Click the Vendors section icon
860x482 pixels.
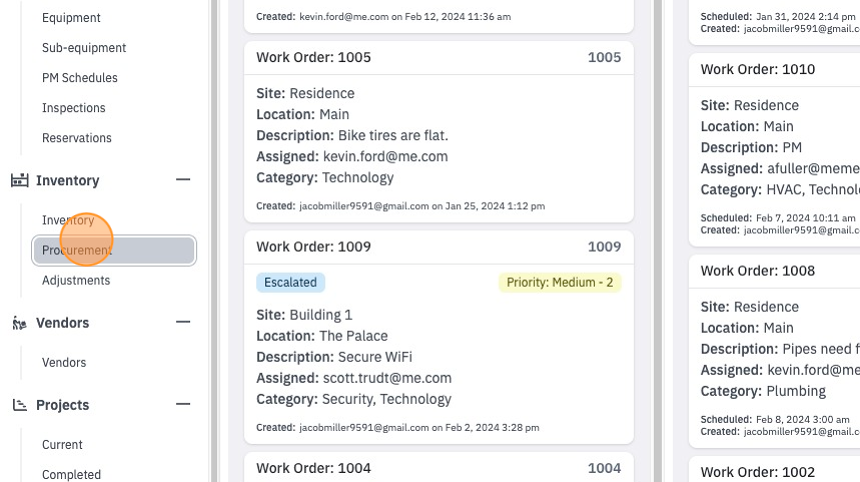[20, 323]
